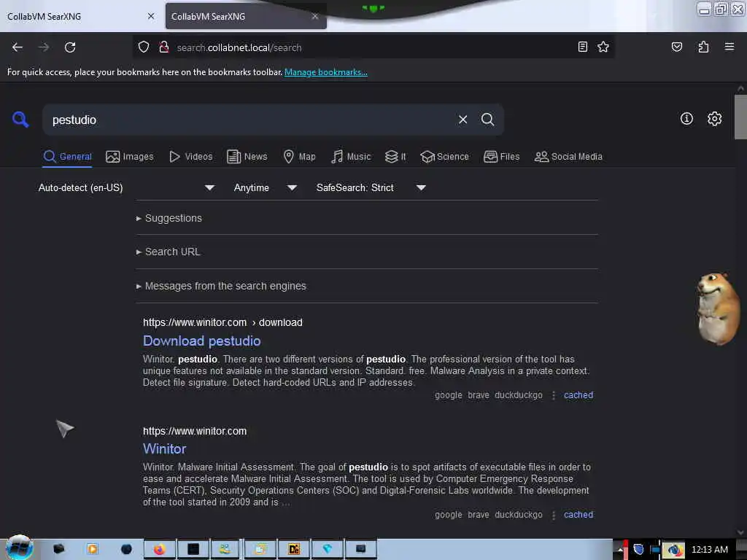Switch to Social Media category
Image resolution: width=747 pixels, height=560 pixels.
tap(568, 156)
